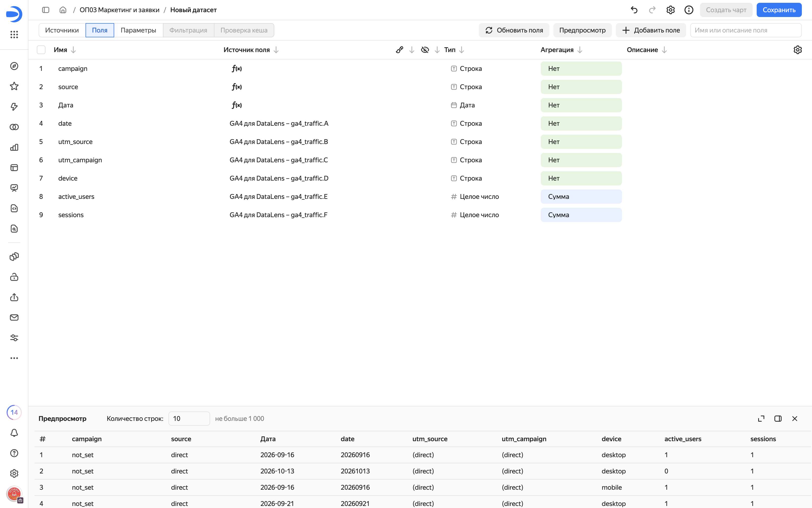Switch preview panel to side layout
Screen dimensions: 812x508
pos(778,419)
